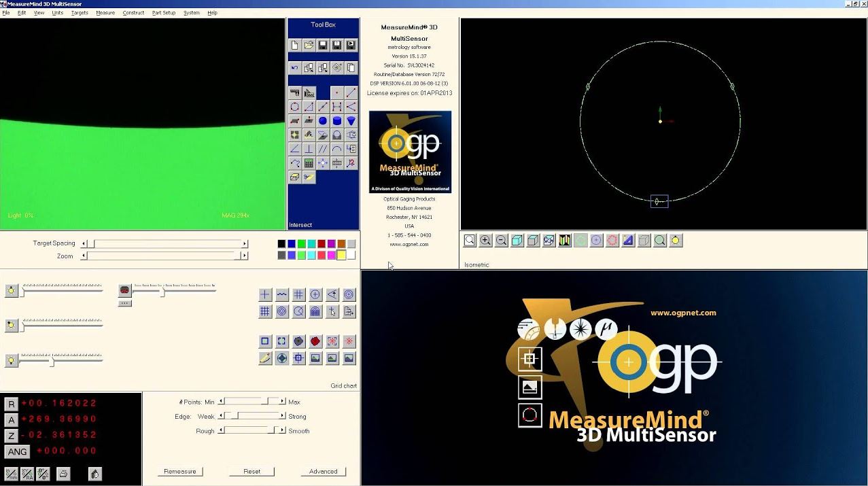868x486 pixels.
Task: Choose the Cone feature tool
Action: coord(351,121)
